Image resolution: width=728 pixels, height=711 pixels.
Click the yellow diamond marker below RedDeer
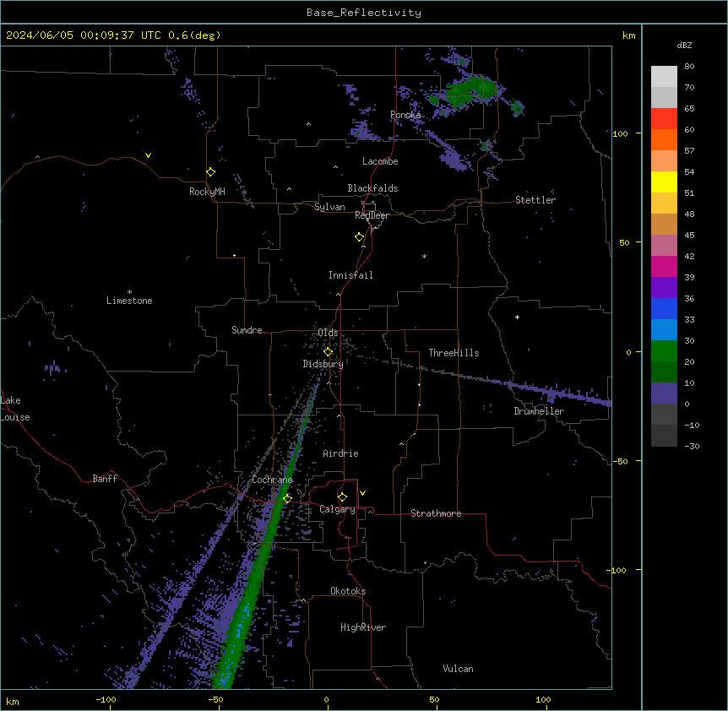tap(360, 237)
